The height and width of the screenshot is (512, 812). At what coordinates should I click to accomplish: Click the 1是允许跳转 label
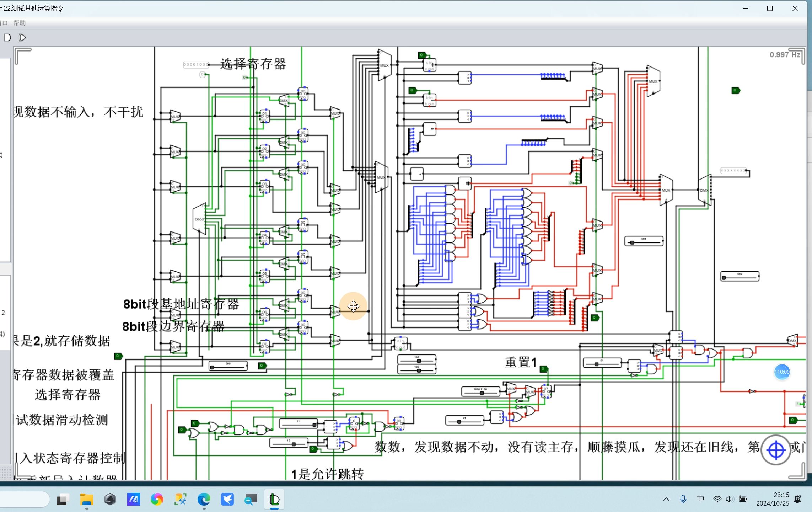pos(327,474)
